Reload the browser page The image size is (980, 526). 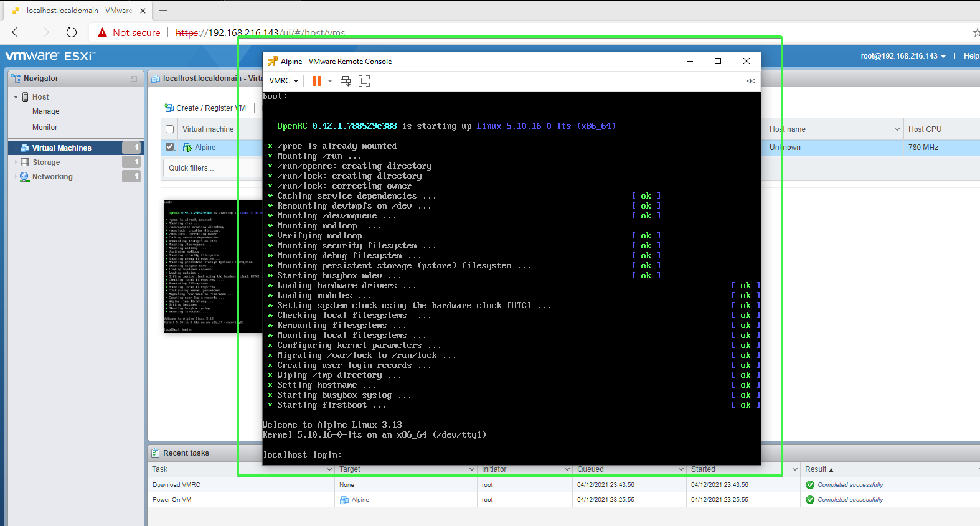[x=72, y=32]
